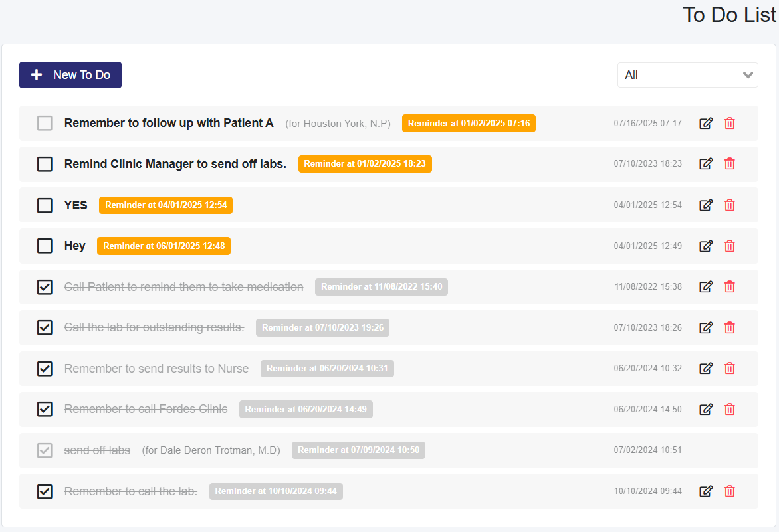Viewport: 779px width, 532px height.
Task: Delete the 'Remember to call Fordes Clinic' task
Action: pos(729,409)
